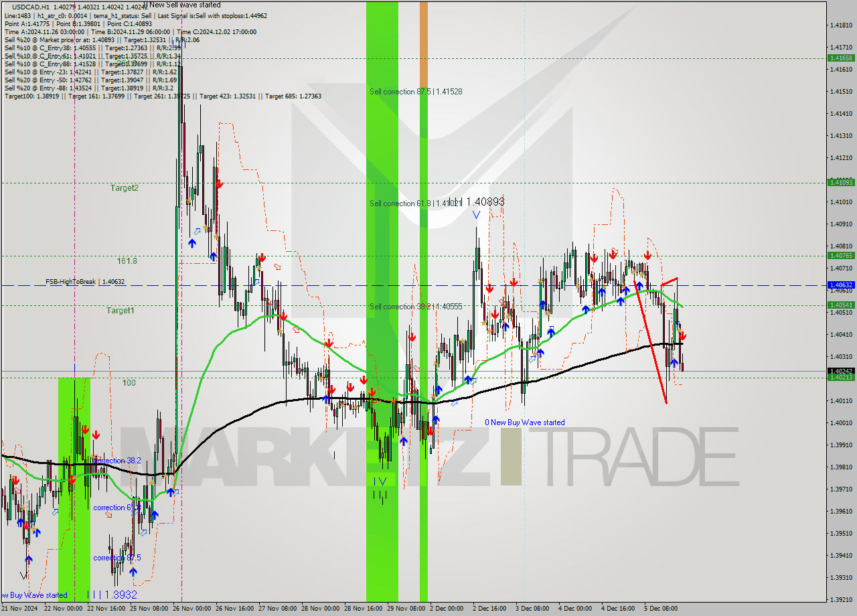The height and width of the screenshot is (616, 857).
Task: Click the 'Time A:2024.11.26 03:00:00' line
Action: coord(130,31)
